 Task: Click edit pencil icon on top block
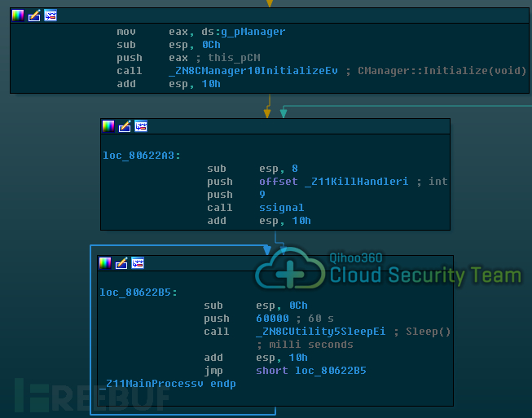click(34, 15)
